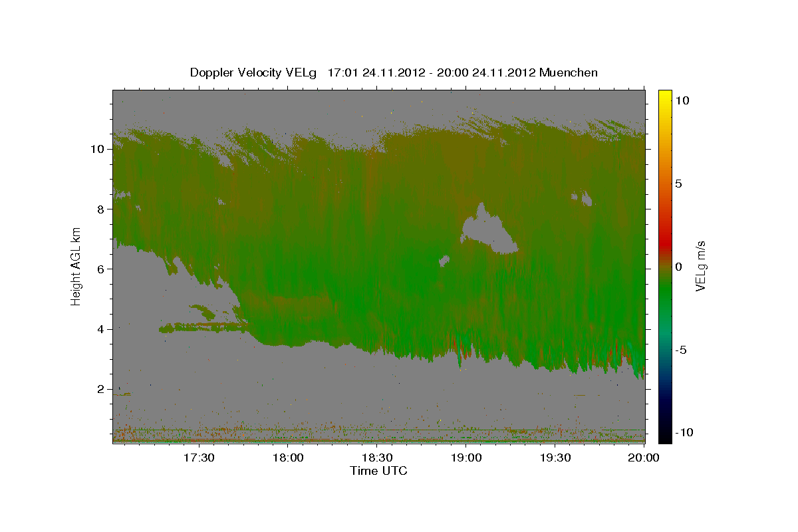798x532 pixels.
Task: Click the 'Time UTC' axis label
Action: pyautogui.click(x=378, y=471)
